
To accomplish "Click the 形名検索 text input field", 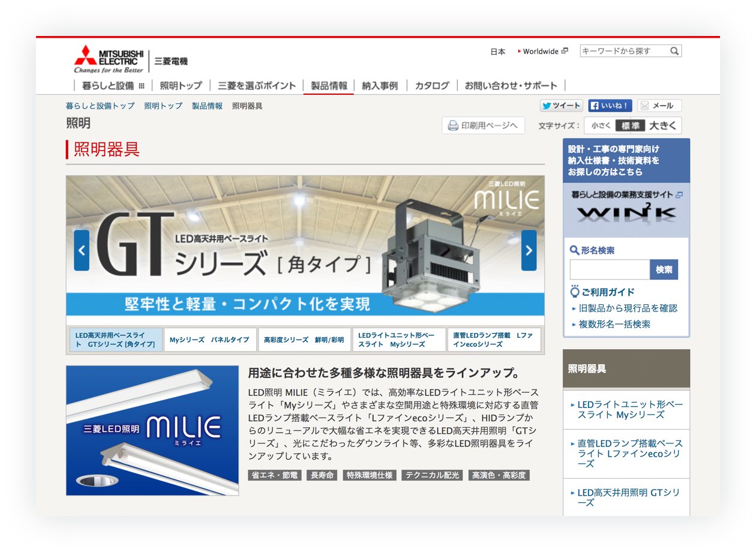I will coord(610,270).
